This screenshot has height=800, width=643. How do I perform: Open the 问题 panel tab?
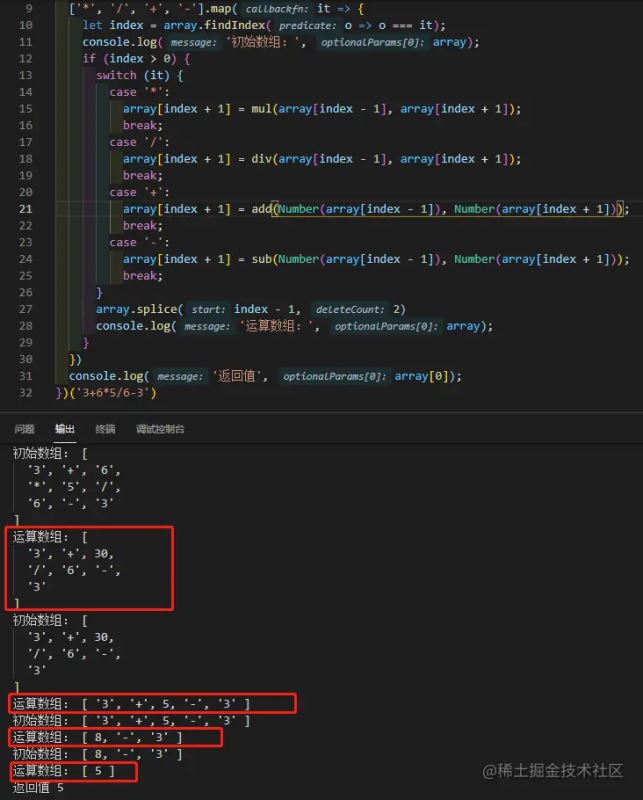24,429
